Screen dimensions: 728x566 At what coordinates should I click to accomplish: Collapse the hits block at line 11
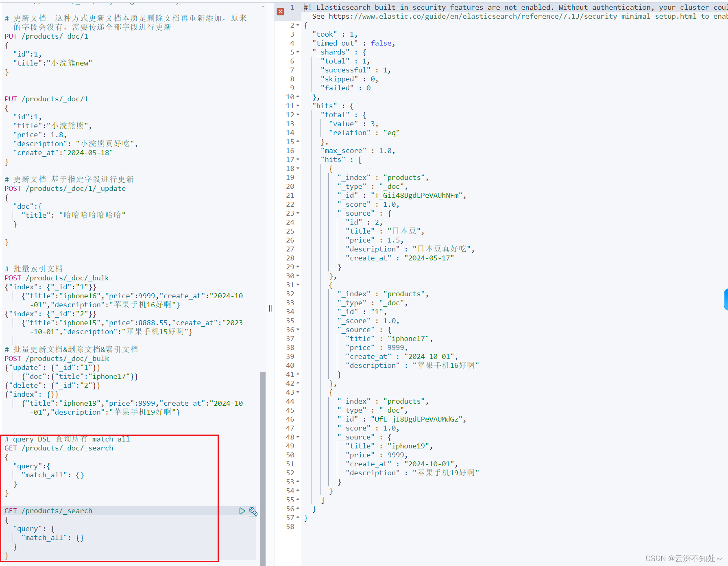[298, 106]
